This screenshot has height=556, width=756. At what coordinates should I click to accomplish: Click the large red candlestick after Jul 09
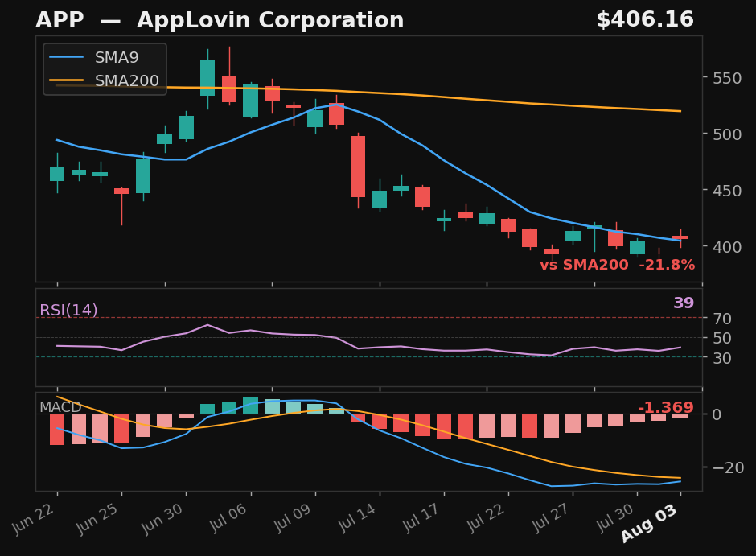point(358,167)
